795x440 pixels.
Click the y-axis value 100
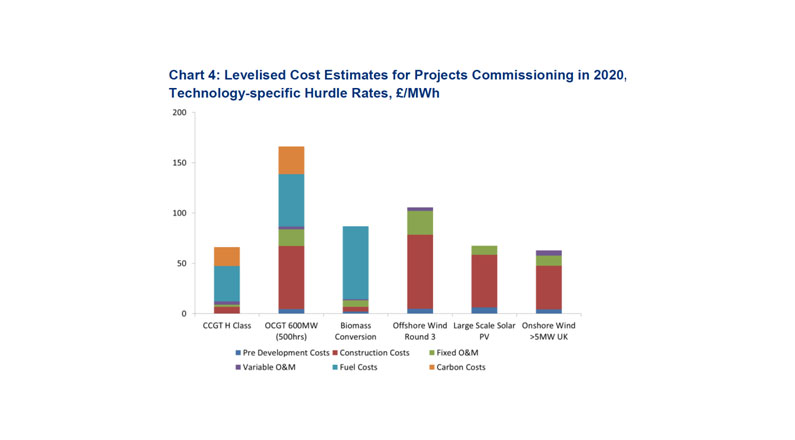tap(179, 213)
